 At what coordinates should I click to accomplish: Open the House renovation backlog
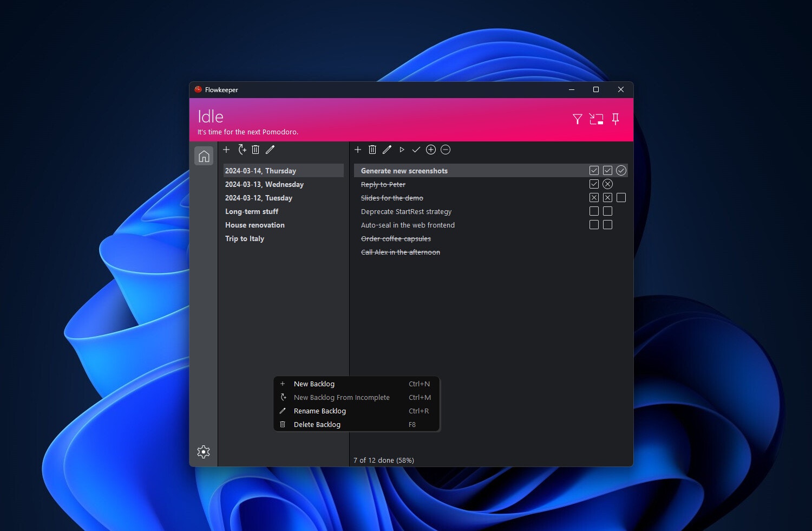pos(284,225)
